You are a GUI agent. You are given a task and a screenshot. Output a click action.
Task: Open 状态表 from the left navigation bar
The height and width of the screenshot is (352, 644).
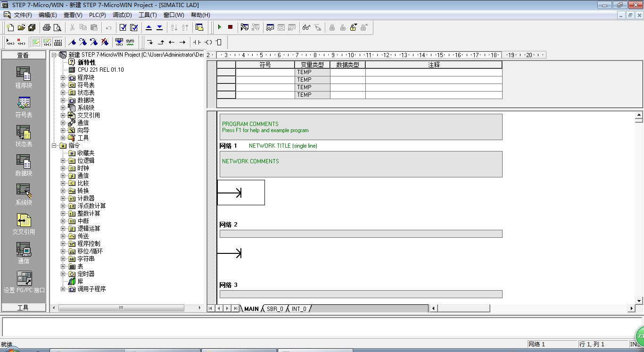click(x=24, y=136)
